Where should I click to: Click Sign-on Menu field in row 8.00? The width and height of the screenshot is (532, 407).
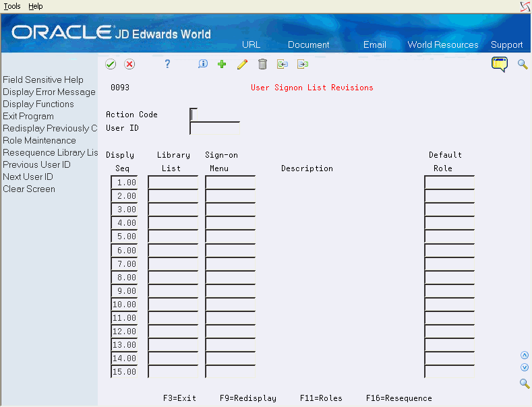pyautogui.click(x=231, y=278)
